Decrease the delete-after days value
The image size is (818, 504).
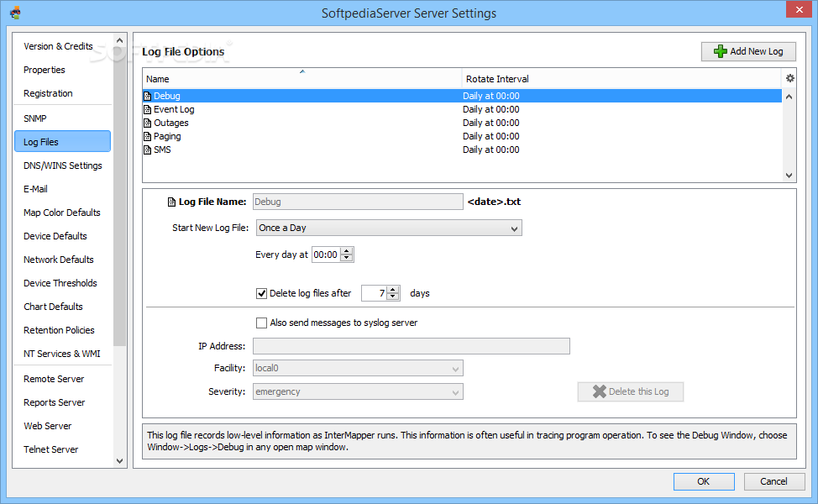pos(393,297)
